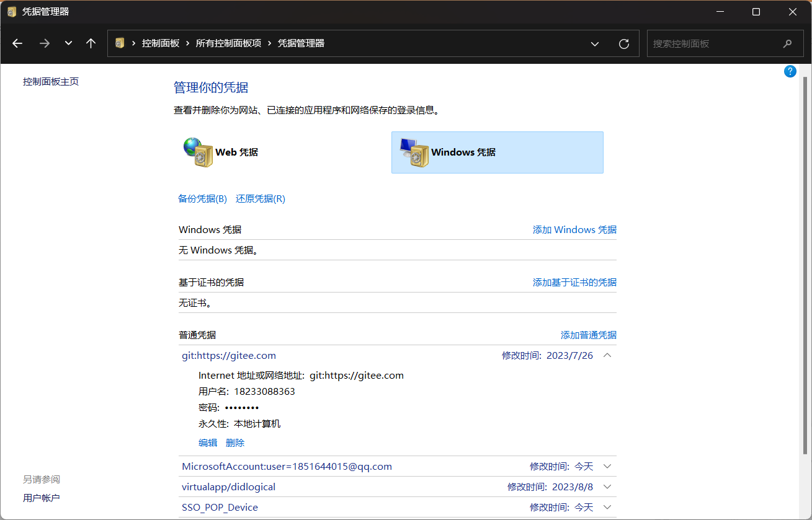Image resolution: width=812 pixels, height=520 pixels.
Task: Select 凭据管理器 in the breadcrumb
Action: tap(301, 43)
